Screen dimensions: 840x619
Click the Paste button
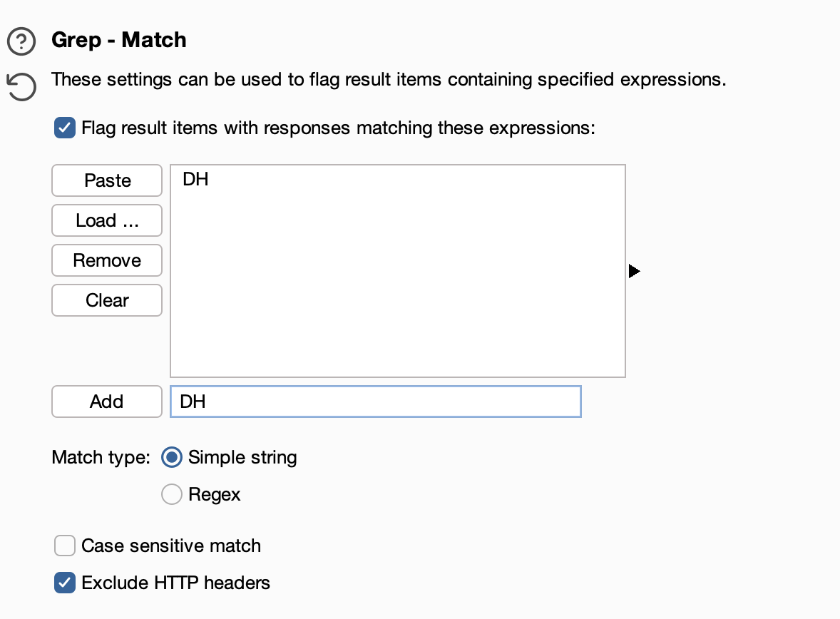[107, 180]
